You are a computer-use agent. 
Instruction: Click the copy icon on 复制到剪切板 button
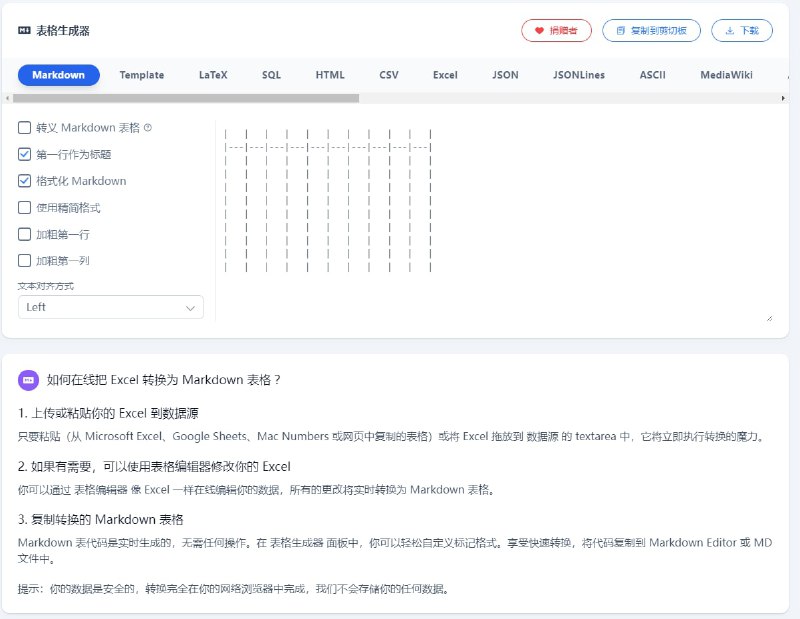[x=622, y=31]
